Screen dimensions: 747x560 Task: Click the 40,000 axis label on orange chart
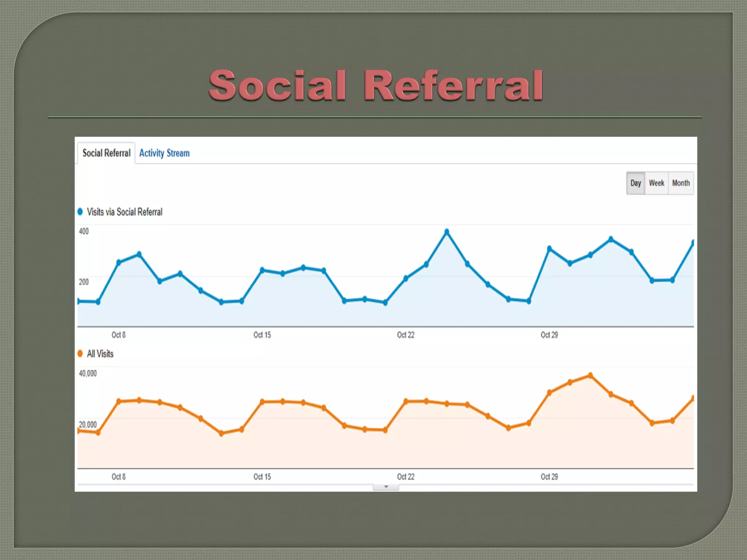tap(88, 373)
